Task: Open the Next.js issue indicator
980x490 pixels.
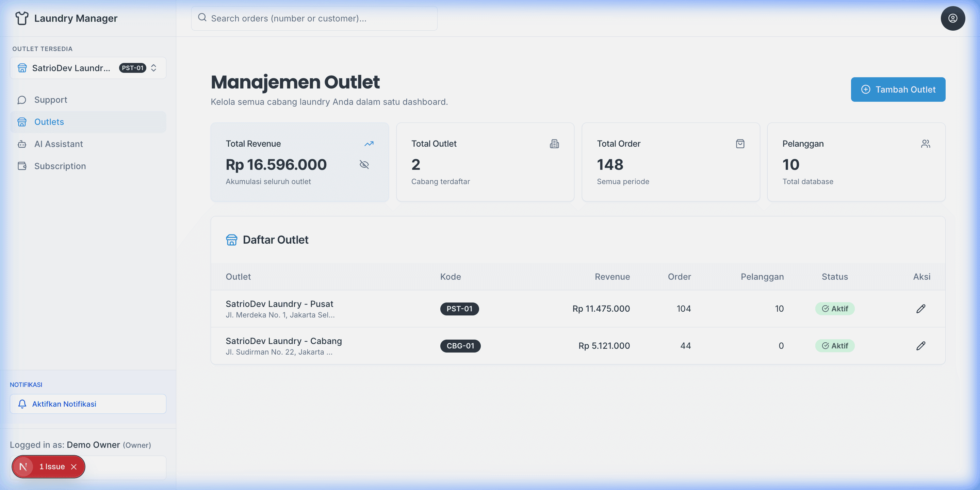Action: 23,467
